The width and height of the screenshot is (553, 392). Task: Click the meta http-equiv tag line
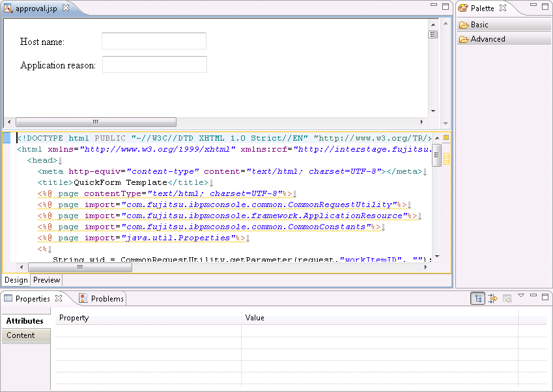(x=230, y=172)
